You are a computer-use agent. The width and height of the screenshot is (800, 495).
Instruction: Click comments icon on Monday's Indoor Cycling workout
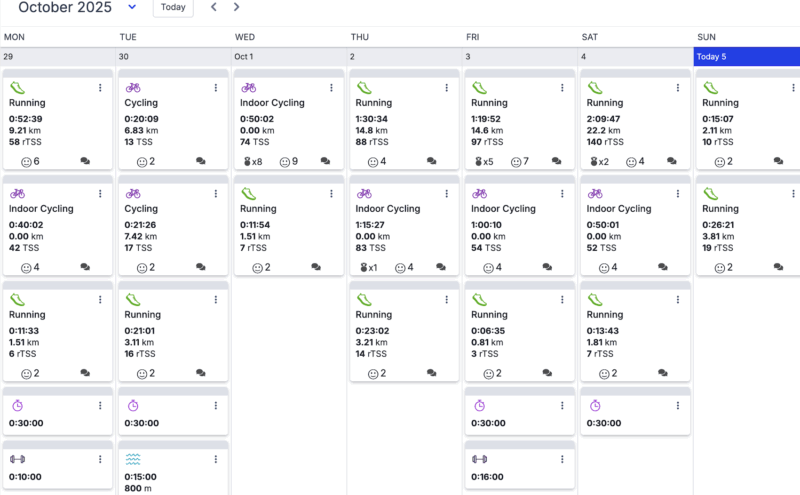pyautogui.click(x=85, y=267)
